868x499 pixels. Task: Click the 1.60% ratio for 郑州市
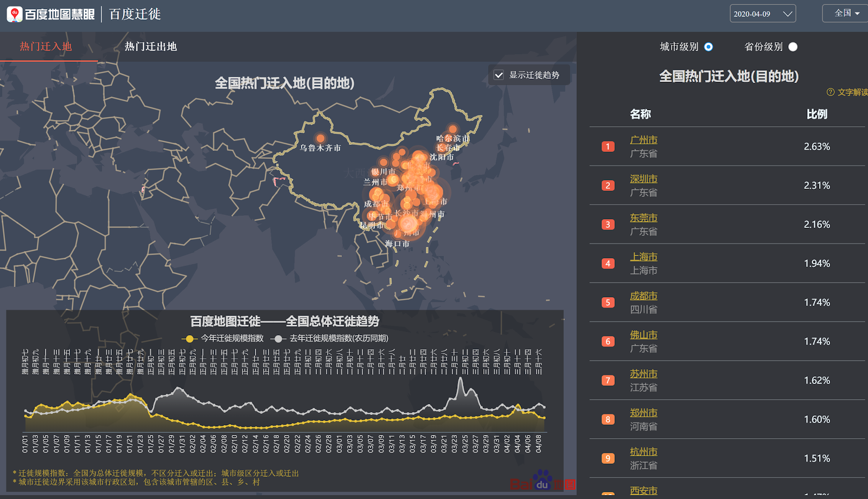coord(817,420)
